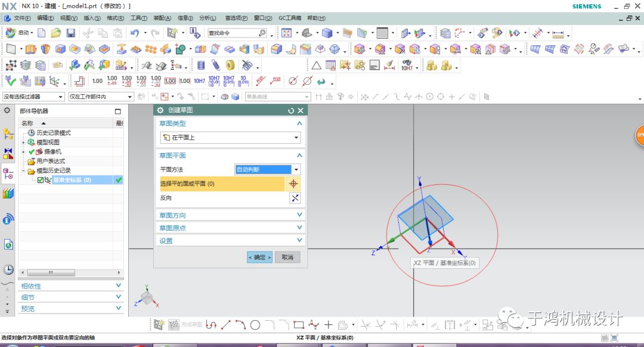The height and width of the screenshot is (347, 644).
Task: Open the 分析(L) menu
Action: (x=207, y=18)
